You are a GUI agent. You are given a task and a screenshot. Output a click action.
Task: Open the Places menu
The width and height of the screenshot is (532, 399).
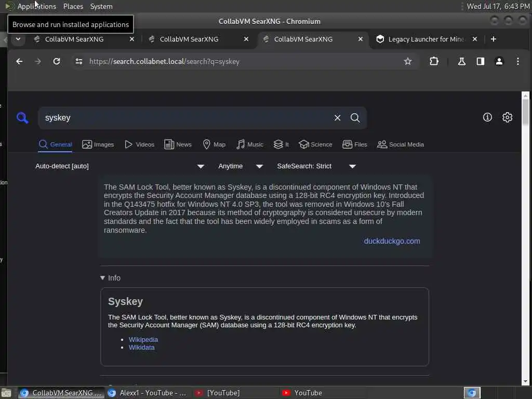pos(73,6)
